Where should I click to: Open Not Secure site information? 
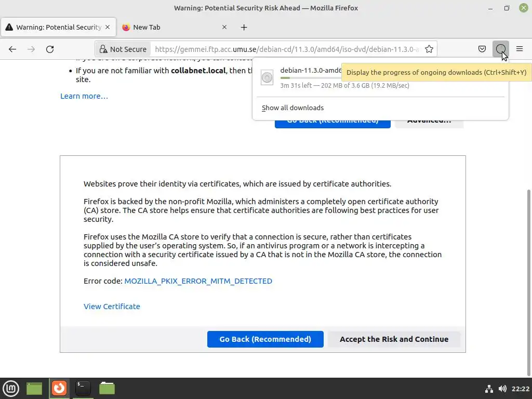tap(123, 49)
